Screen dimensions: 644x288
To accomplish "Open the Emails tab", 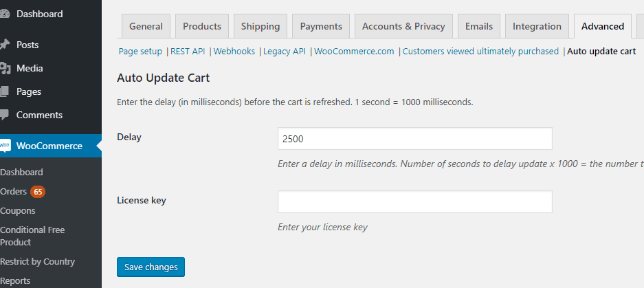I will [479, 26].
